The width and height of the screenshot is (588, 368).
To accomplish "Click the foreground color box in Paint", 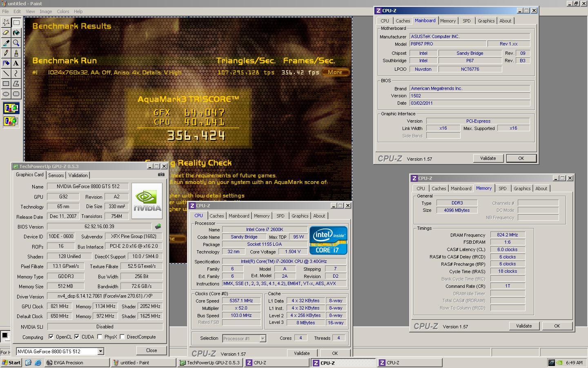I will (4, 336).
